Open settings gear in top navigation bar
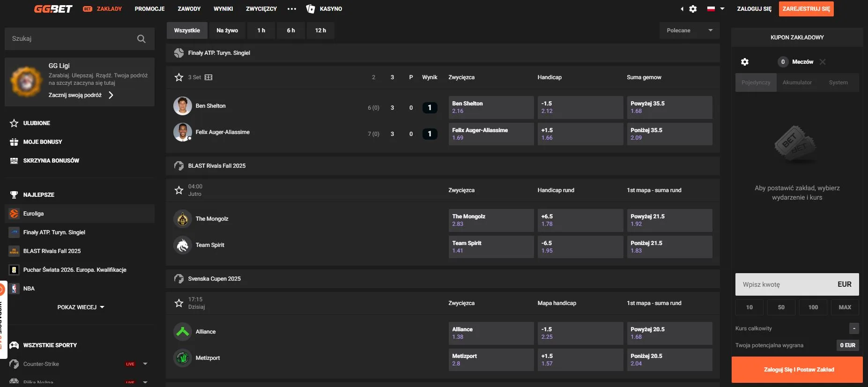Viewport: 868px width, 387px height. (693, 9)
